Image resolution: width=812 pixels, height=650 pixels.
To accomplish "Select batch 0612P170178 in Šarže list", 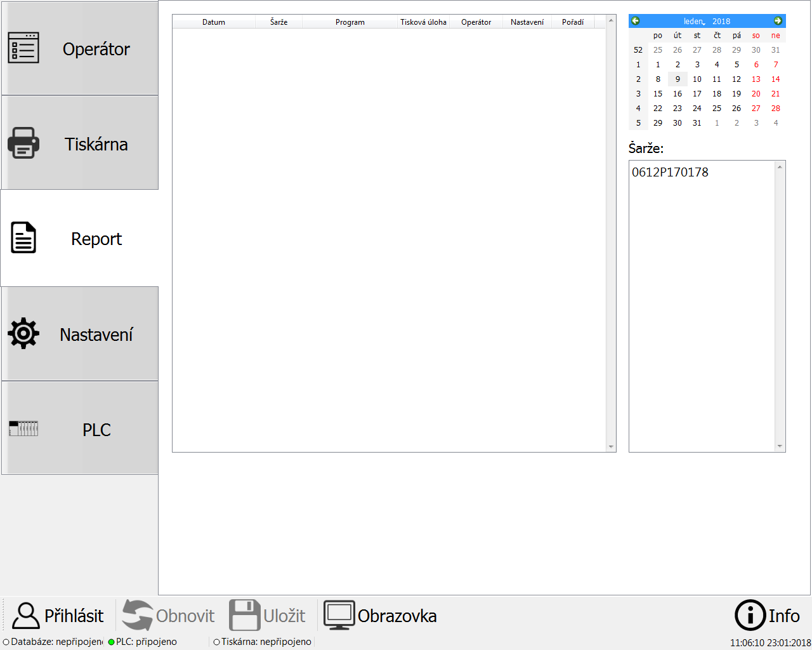I will point(670,172).
